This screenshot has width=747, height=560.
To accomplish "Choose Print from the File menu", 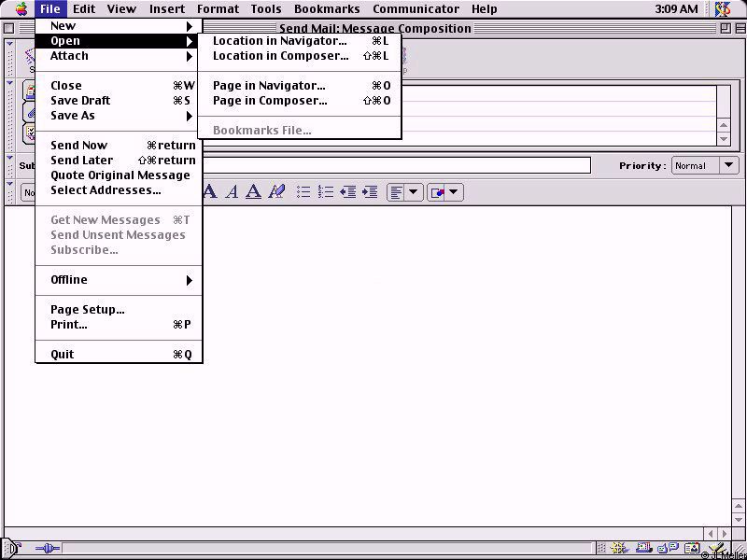I will click(120, 325).
